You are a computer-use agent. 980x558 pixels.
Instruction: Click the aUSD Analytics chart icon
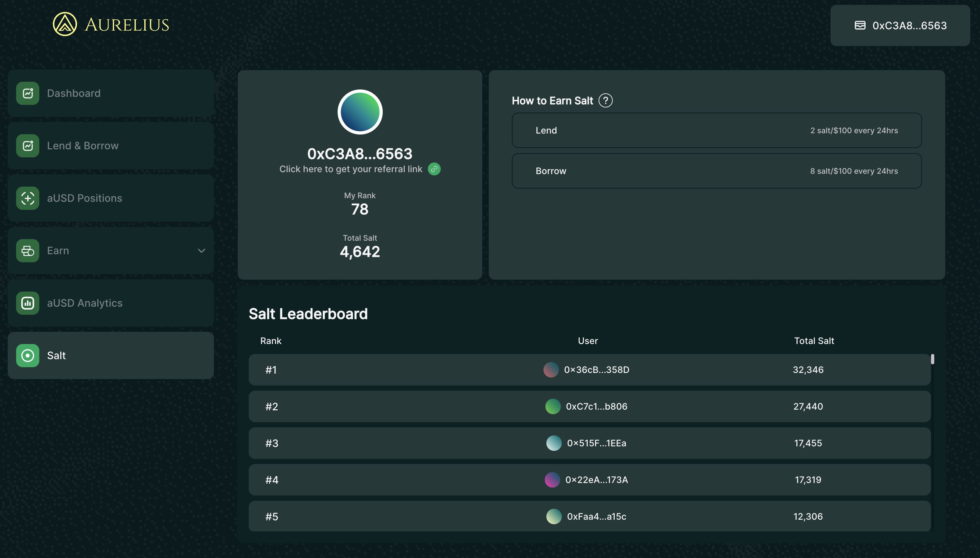coord(28,303)
